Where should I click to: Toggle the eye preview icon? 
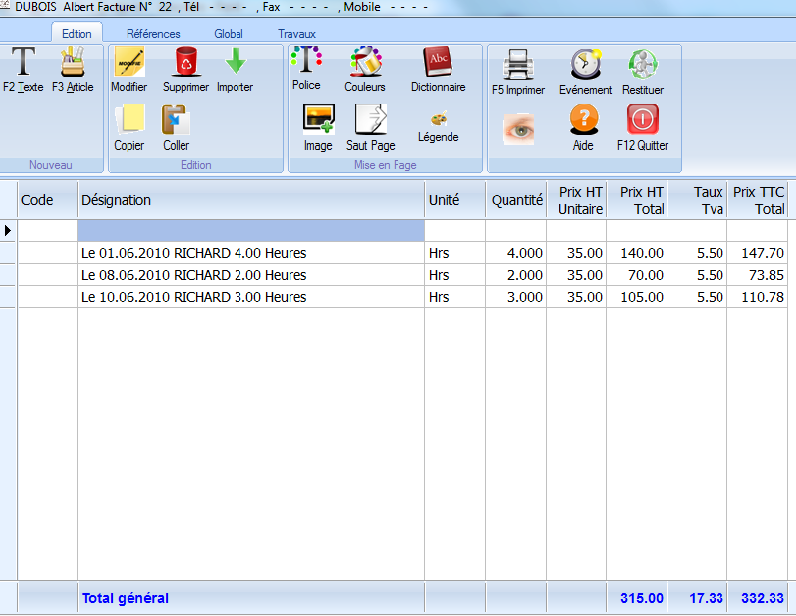pos(518,127)
